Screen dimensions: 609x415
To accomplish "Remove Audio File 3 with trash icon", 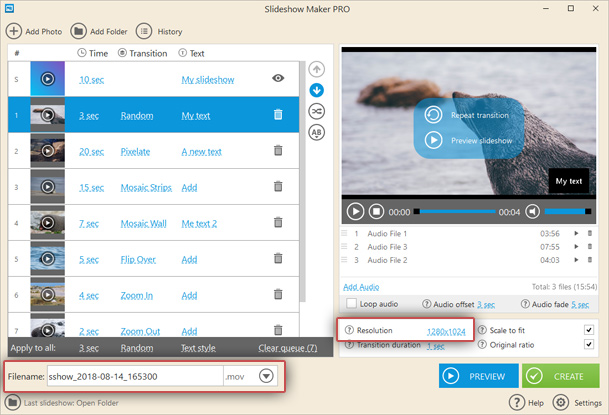I will (590, 247).
